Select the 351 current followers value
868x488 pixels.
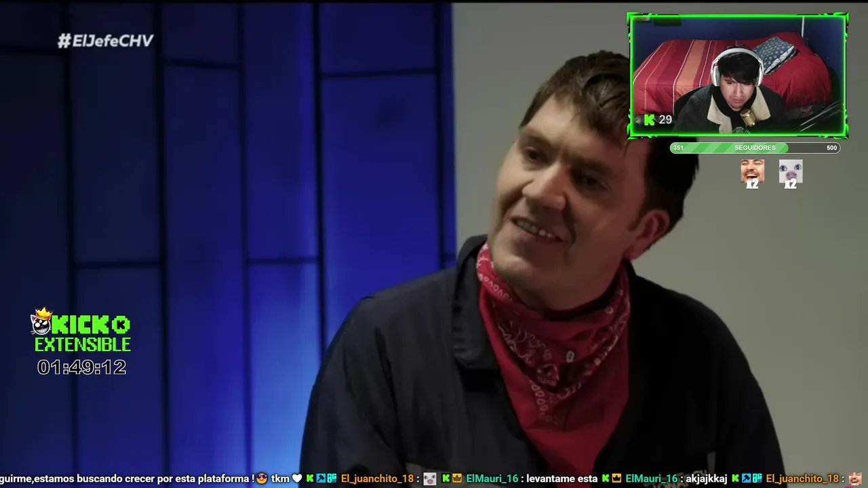point(678,148)
